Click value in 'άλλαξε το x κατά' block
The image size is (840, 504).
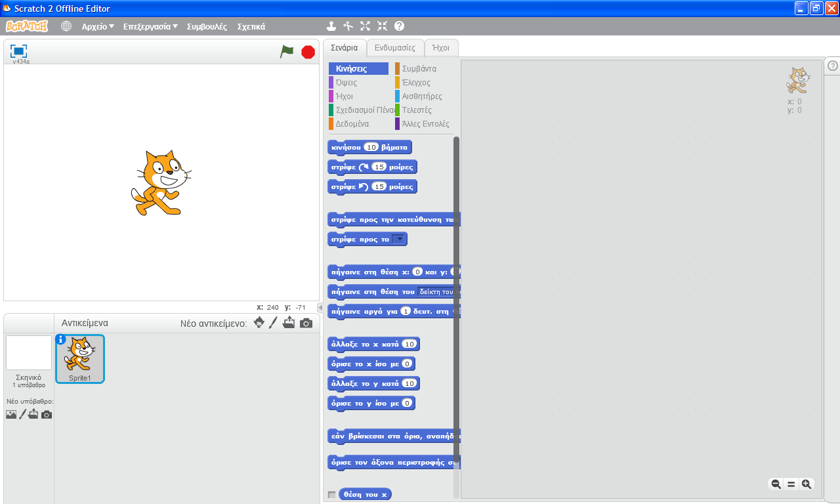pyautogui.click(x=409, y=344)
